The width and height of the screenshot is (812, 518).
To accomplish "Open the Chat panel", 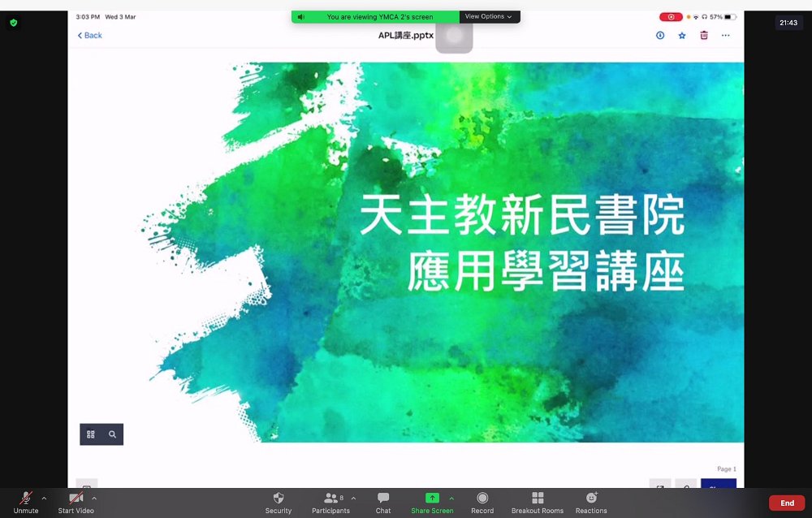I will coord(383,503).
